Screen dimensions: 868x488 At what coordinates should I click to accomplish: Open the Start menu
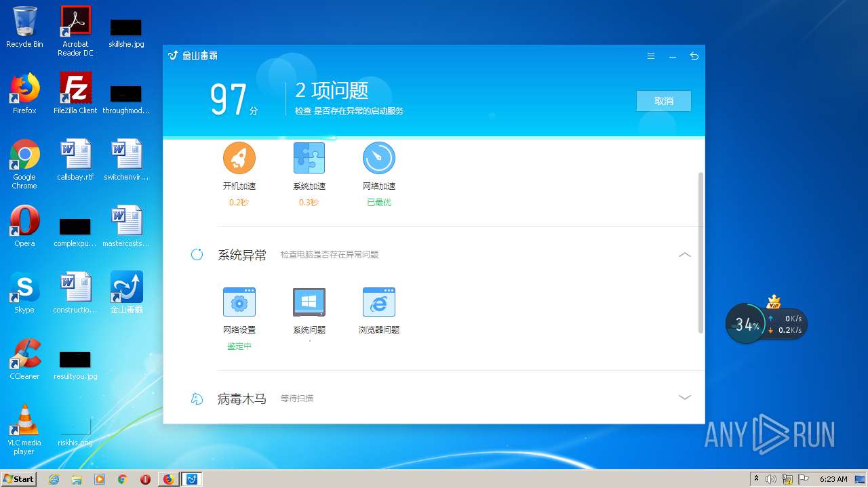(x=19, y=479)
